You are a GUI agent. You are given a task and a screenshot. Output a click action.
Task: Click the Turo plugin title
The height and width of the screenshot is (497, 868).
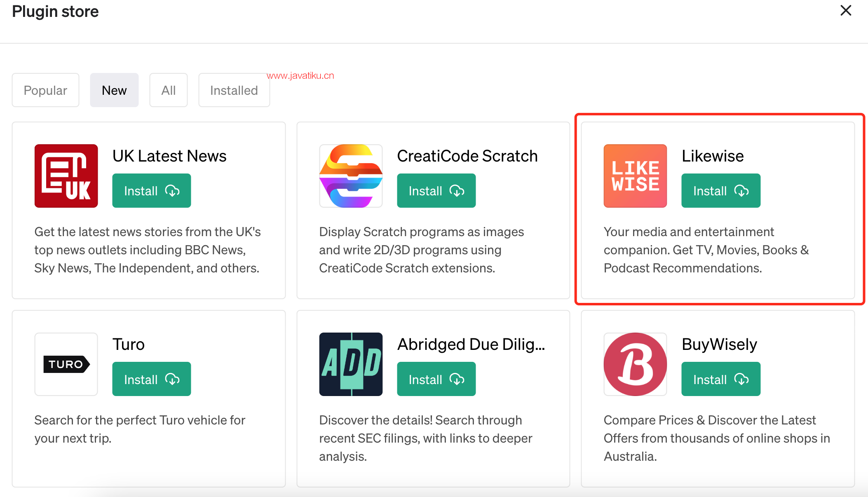[x=129, y=345]
